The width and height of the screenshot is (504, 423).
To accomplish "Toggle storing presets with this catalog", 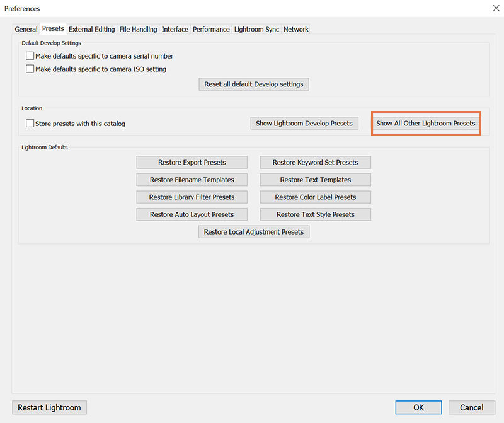I will 30,124.
